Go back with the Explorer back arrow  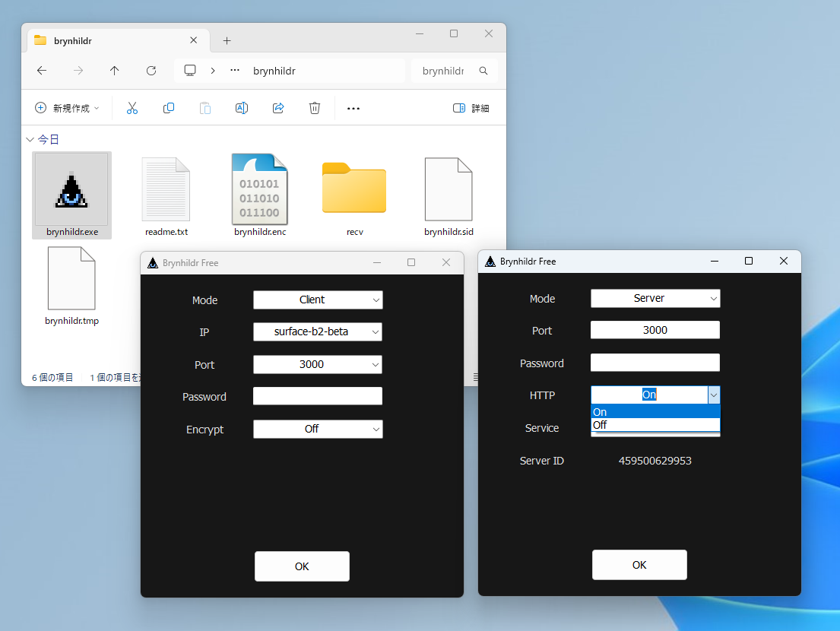tap(42, 71)
